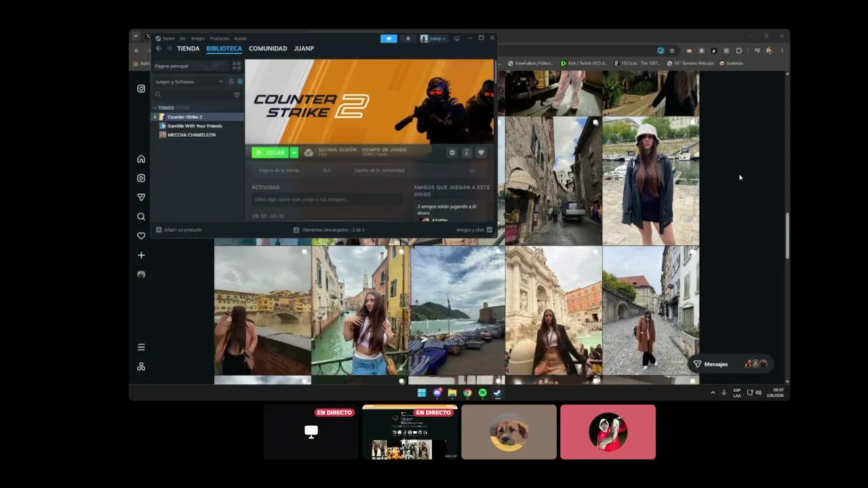868x488 pixels.
Task: Open Spotify from the taskbar
Action: (482, 392)
